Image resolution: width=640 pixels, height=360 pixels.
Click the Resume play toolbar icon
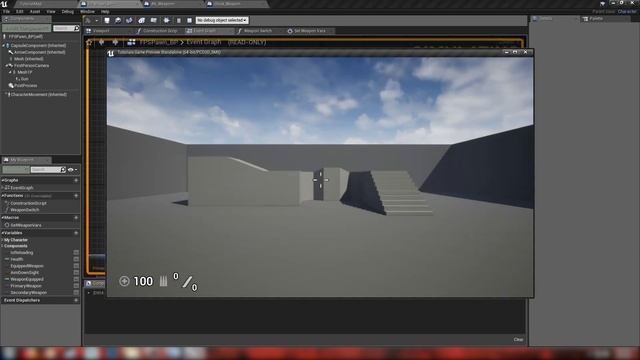click(167, 20)
